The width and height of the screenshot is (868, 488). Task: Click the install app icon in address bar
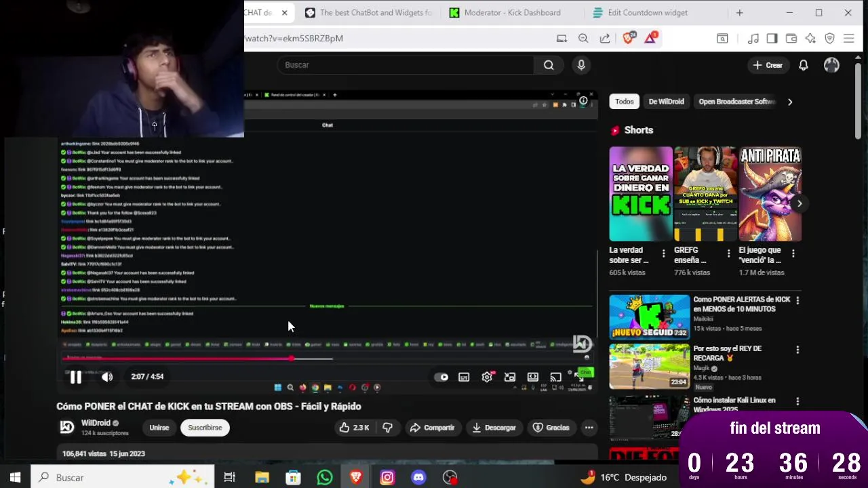561,39
